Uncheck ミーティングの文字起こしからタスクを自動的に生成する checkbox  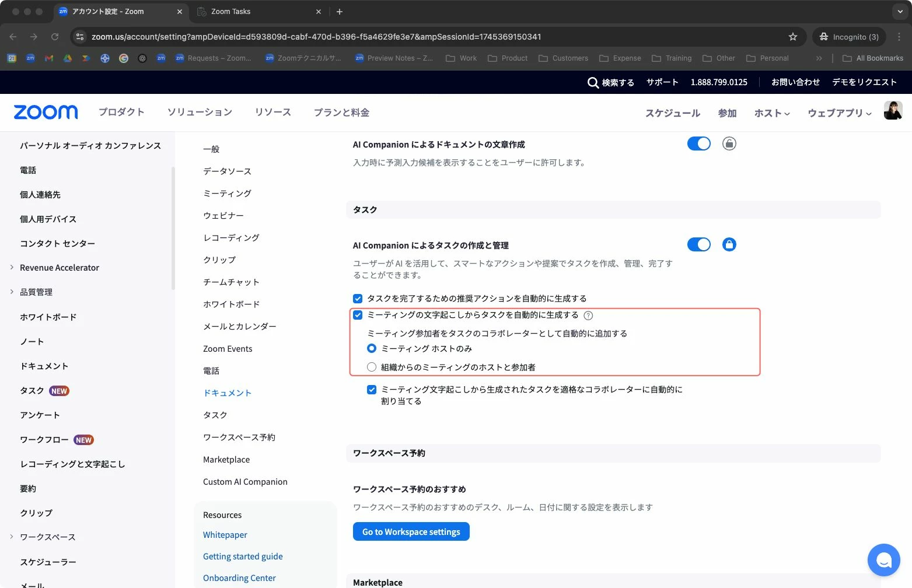click(x=358, y=315)
